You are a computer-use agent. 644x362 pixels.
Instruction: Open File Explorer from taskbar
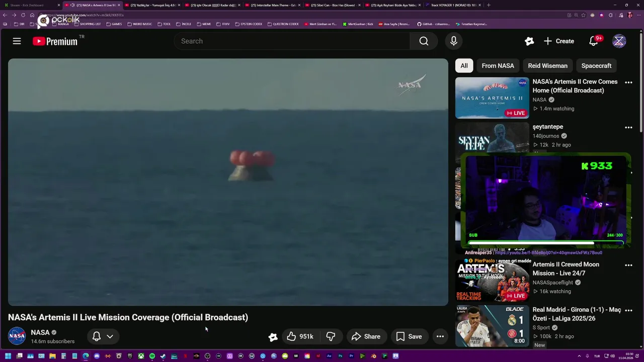[52, 356]
